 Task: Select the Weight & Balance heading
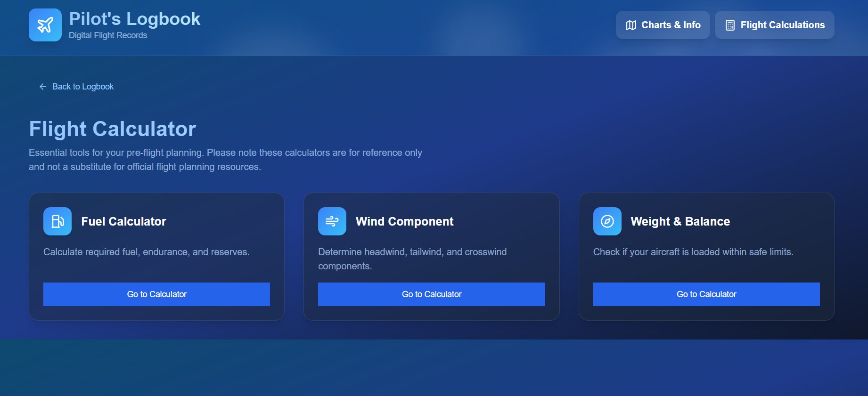point(680,221)
